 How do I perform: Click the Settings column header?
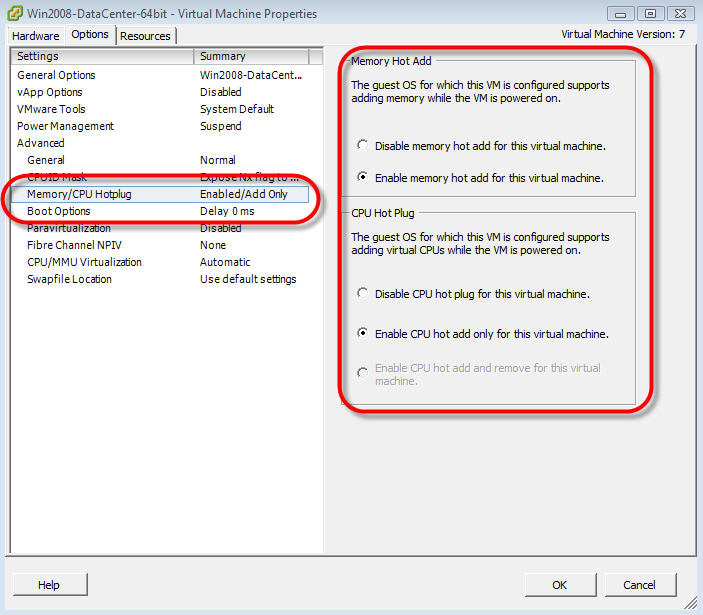click(x=102, y=56)
